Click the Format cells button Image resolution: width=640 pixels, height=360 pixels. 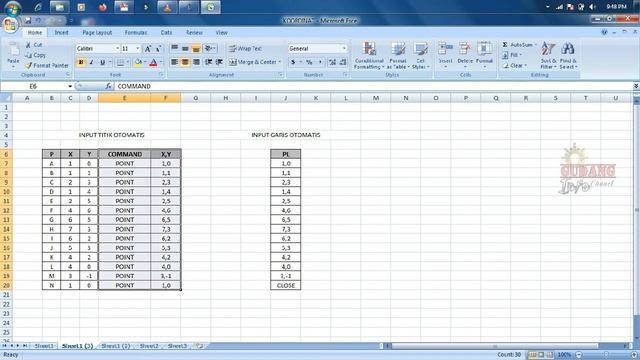coord(484,55)
